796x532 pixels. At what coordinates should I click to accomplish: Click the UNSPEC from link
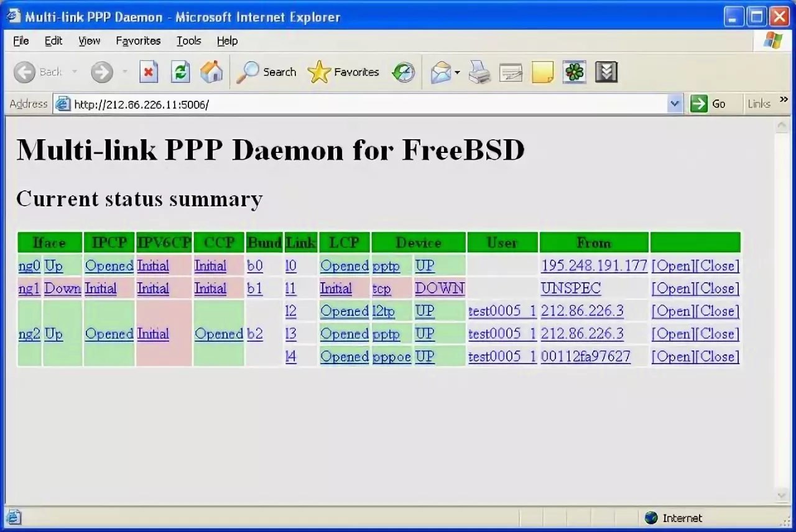(x=571, y=288)
